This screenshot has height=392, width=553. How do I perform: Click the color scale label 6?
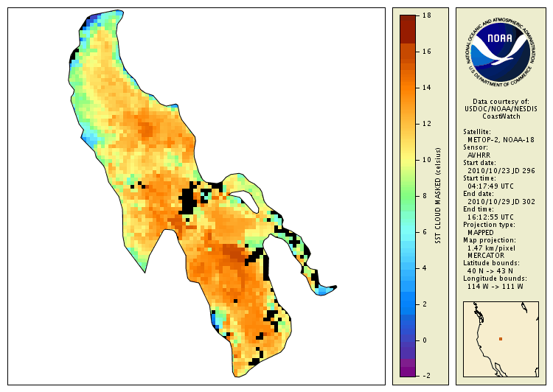(x=425, y=232)
